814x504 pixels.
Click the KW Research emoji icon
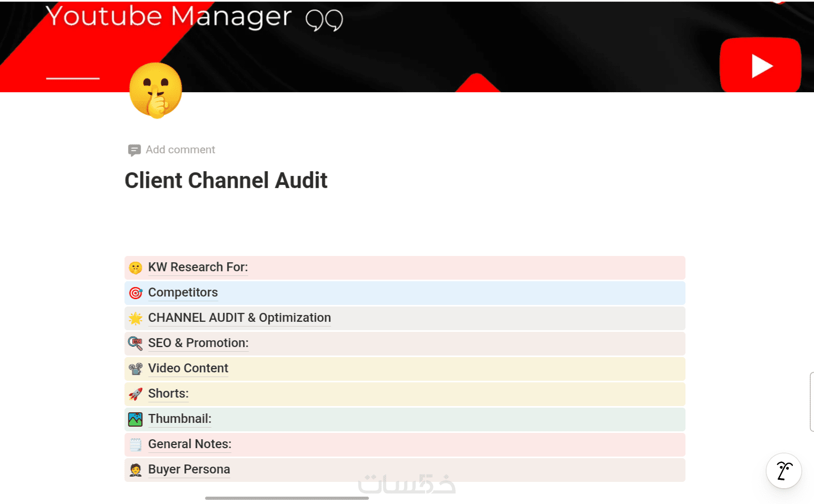tap(135, 268)
